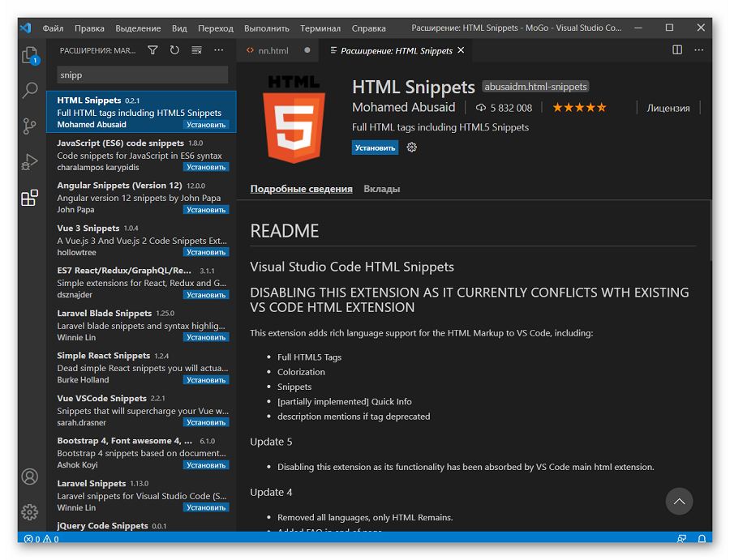Image resolution: width=730 pixels, height=560 pixels.
Task: Open the Выделение menu
Action: point(138,28)
